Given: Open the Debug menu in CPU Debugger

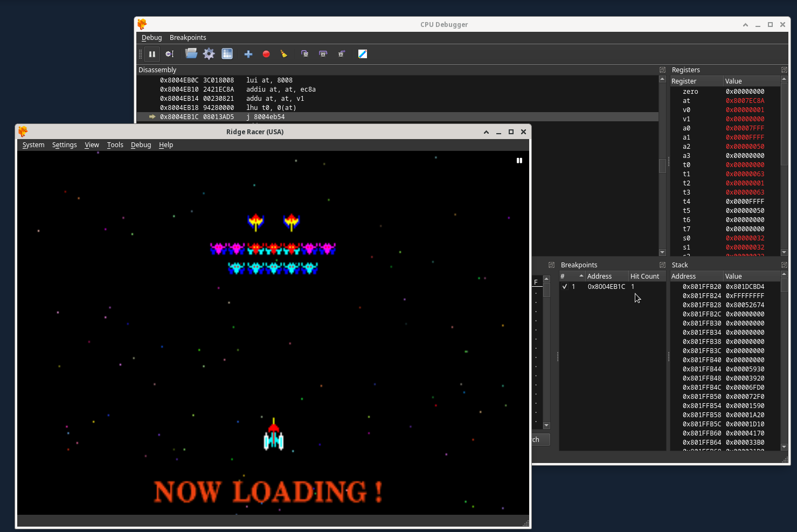Looking at the screenshot, I should [x=151, y=38].
